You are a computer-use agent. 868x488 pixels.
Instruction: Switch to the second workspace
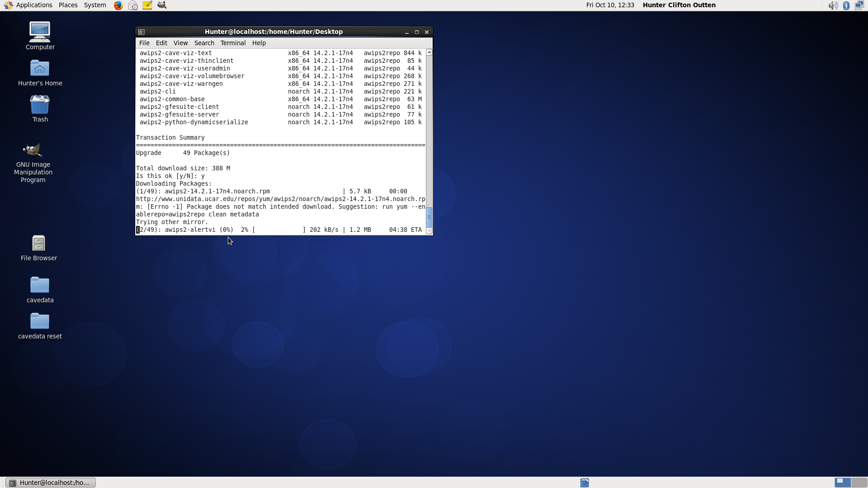click(x=859, y=483)
